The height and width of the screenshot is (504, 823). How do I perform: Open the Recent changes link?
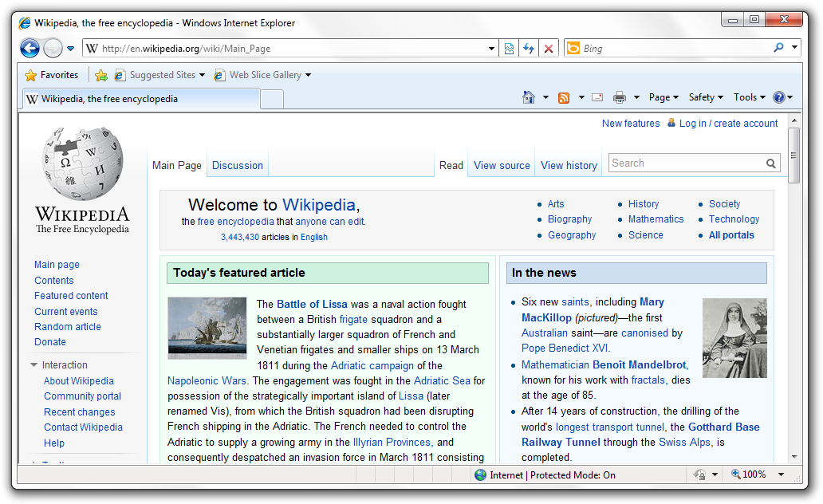79,412
